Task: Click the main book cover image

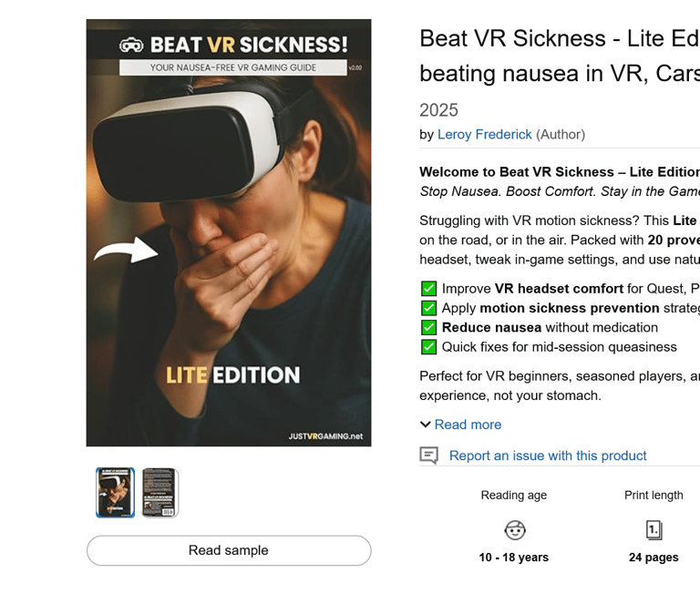Action: pyautogui.click(x=229, y=232)
